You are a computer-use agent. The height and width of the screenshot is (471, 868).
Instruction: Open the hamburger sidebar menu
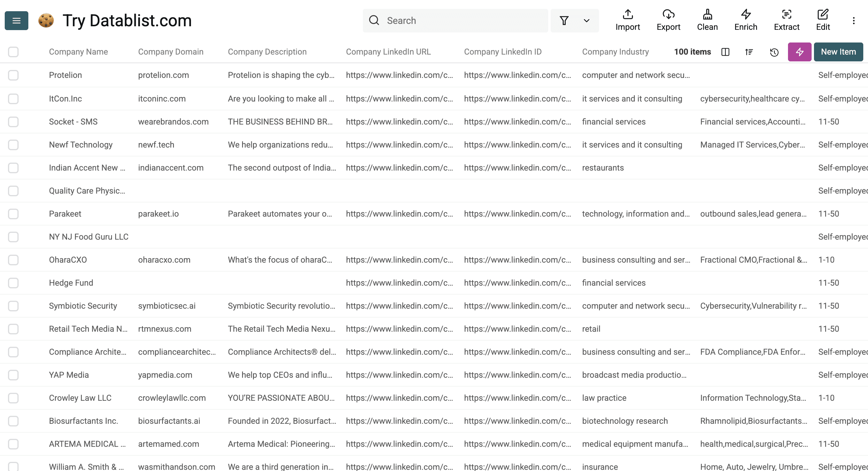coord(16,21)
